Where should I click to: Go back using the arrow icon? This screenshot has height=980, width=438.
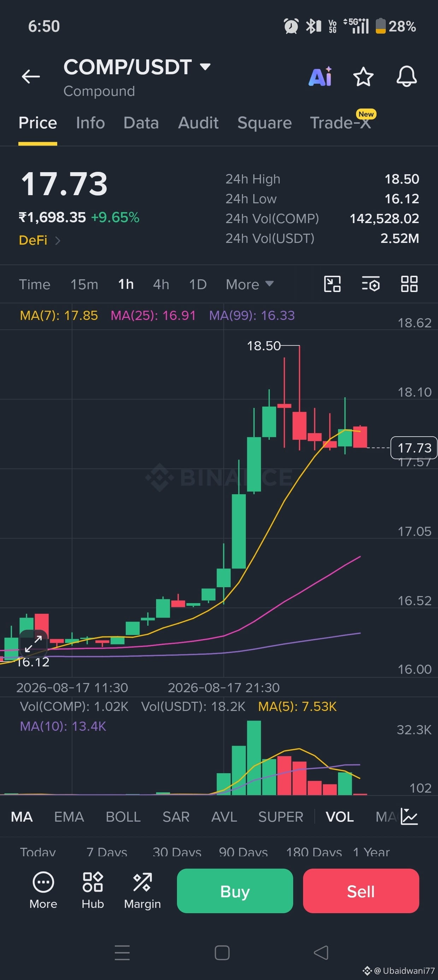pos(31,76)
